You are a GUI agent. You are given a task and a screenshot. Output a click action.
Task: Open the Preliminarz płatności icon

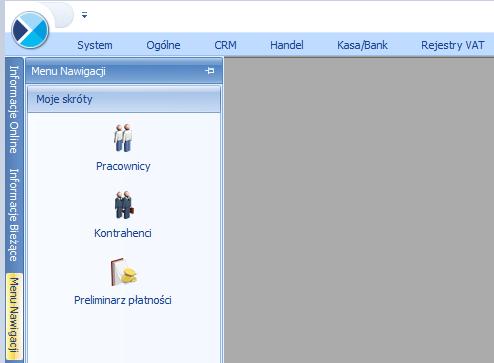pos(124,272)
